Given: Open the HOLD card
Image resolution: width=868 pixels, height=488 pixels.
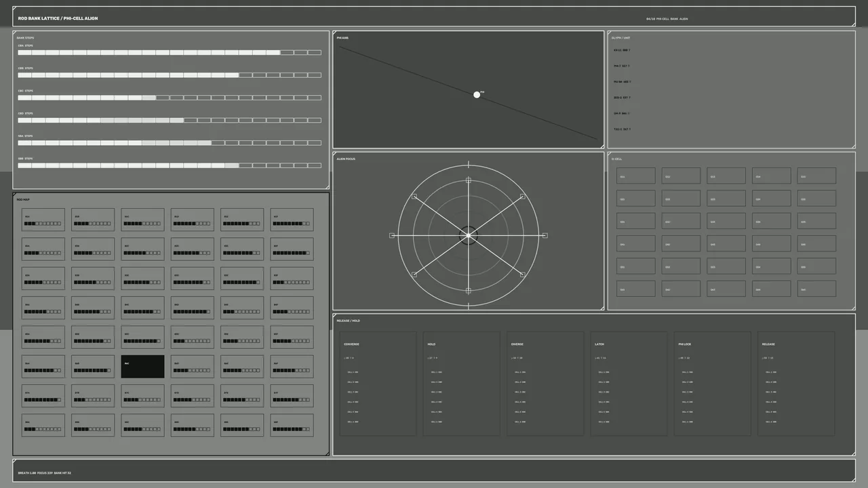Looking at the screenshot, I should click(461, 384).
